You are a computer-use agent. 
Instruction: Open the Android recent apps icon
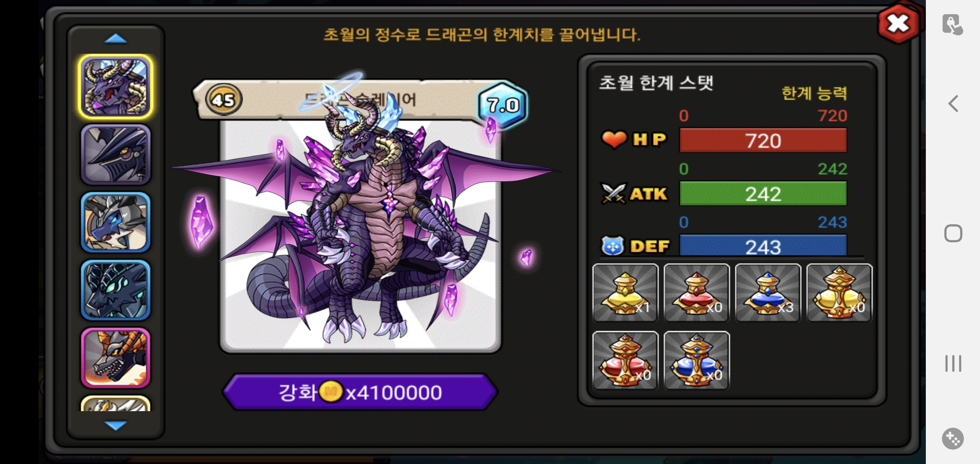(953, 363)
